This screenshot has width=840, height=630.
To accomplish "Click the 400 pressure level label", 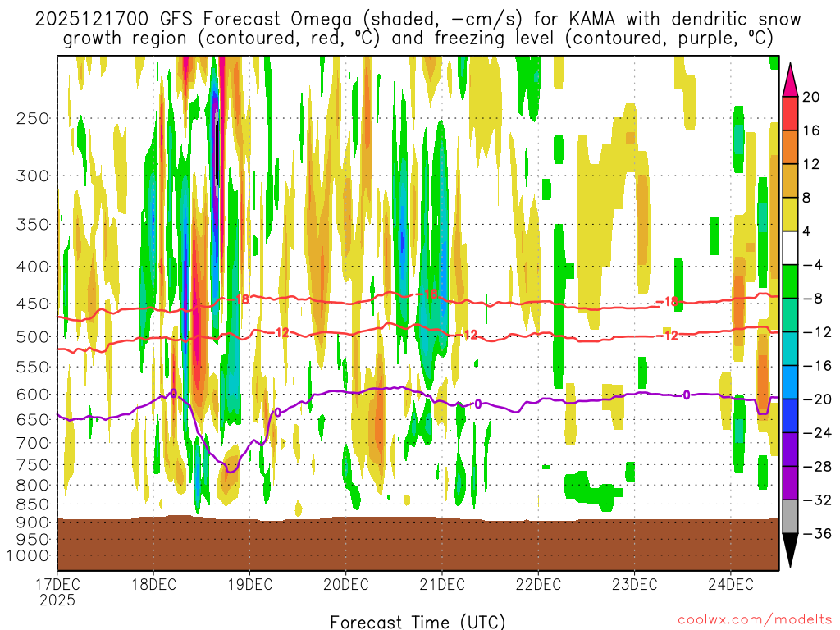I will click(33, 267).
